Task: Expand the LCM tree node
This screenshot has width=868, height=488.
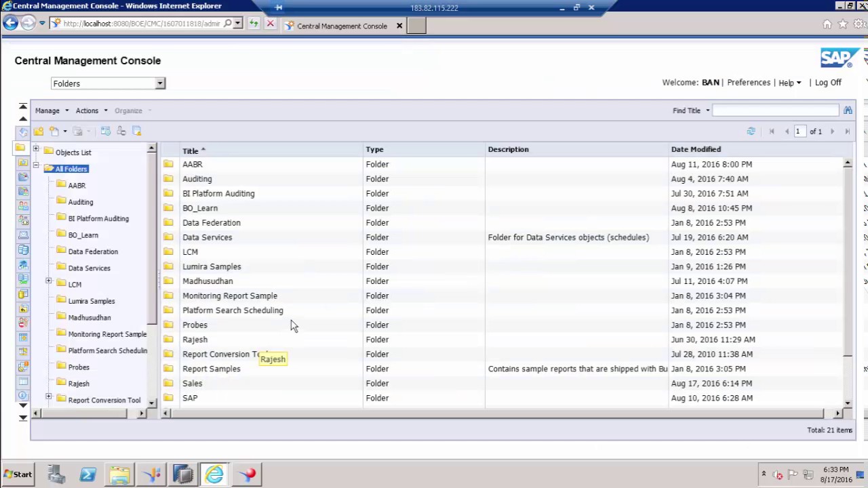Action: 48,281
